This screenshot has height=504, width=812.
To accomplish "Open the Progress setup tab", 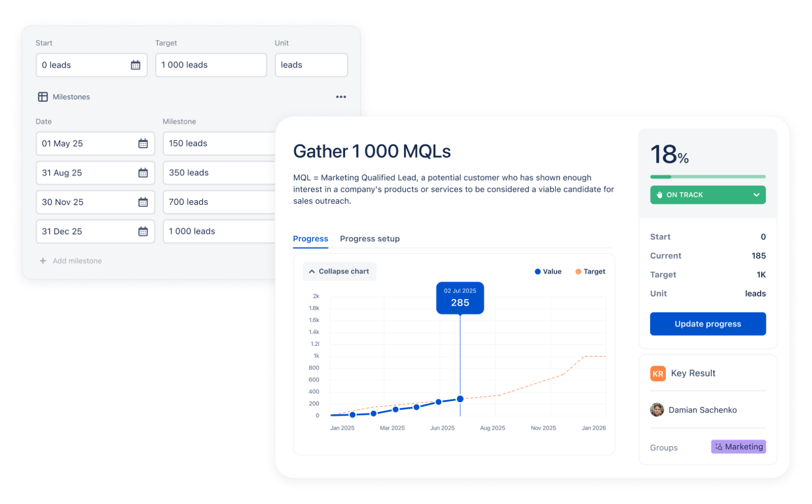I will pyautogui.click(x=370, y=239).
